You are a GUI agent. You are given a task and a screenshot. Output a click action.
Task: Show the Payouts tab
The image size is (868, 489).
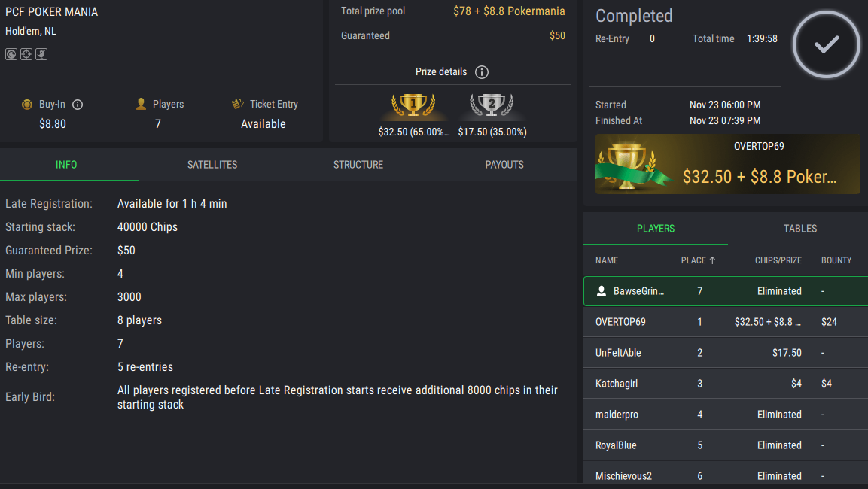point(504,165)
